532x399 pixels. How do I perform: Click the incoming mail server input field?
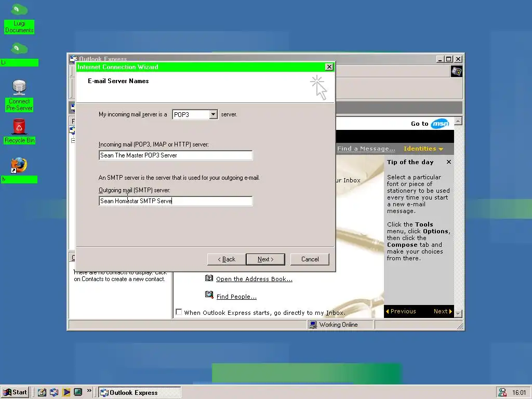click(x=176, y=155)
